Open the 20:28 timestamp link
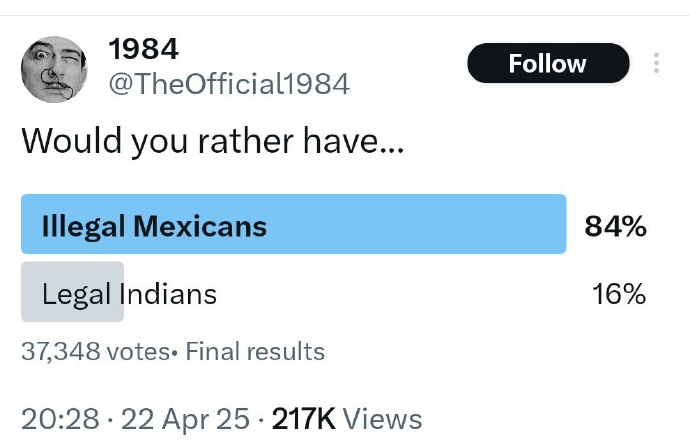 pos(60,419)
